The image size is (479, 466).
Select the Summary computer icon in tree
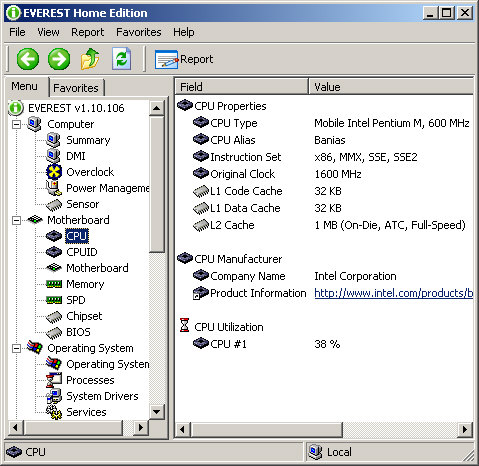tap(53, 140)
